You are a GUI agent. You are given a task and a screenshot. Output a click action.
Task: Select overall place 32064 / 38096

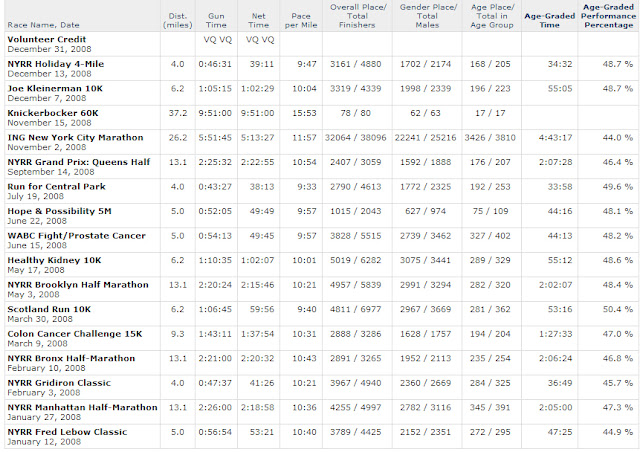coord(356,138)
